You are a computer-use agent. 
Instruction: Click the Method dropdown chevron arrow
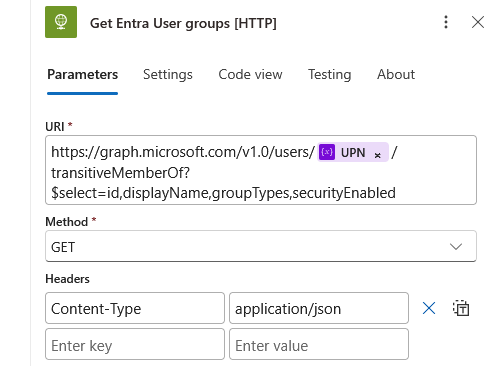pos(456,247)
